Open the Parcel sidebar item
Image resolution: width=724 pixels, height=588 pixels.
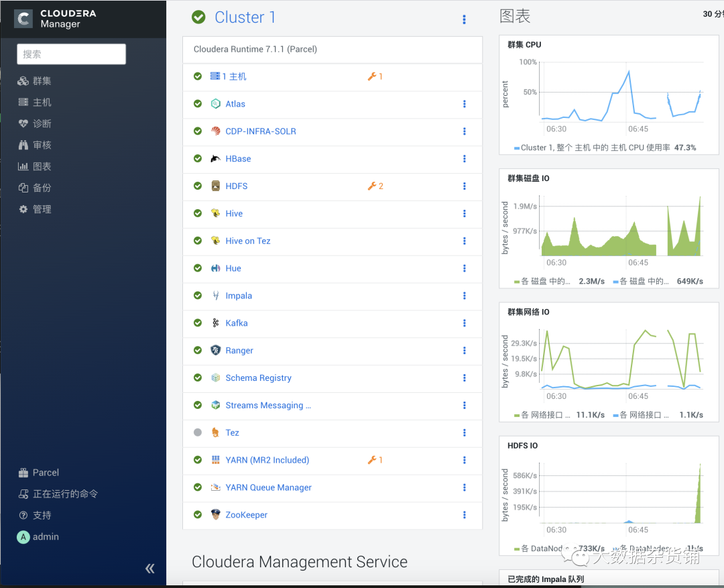39,473
